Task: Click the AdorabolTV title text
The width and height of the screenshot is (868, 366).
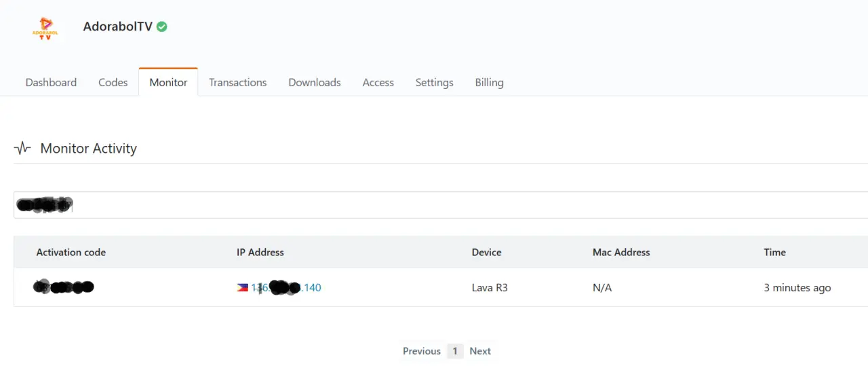Action: pyautogui.click(x=117, y=26)
